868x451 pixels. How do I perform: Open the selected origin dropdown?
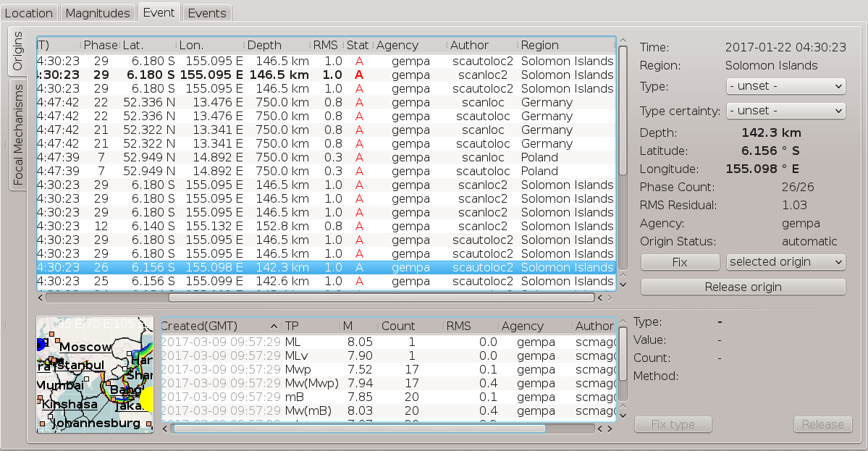[x=785, y=261]
